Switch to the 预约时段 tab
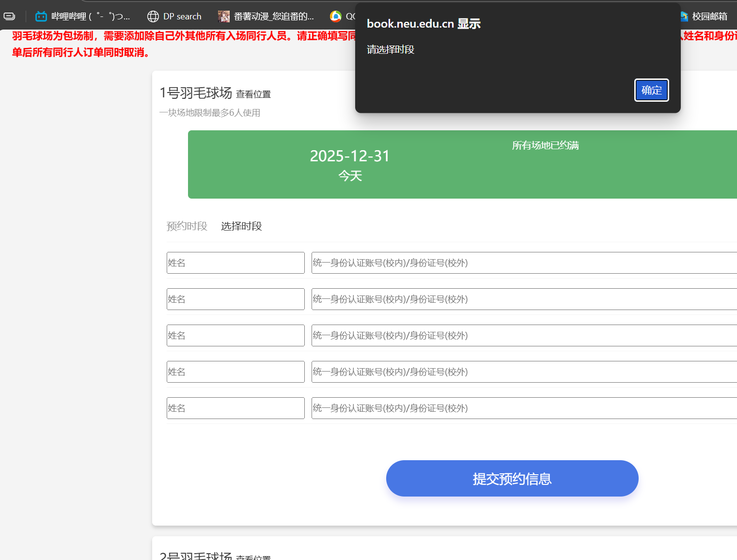 187,226
